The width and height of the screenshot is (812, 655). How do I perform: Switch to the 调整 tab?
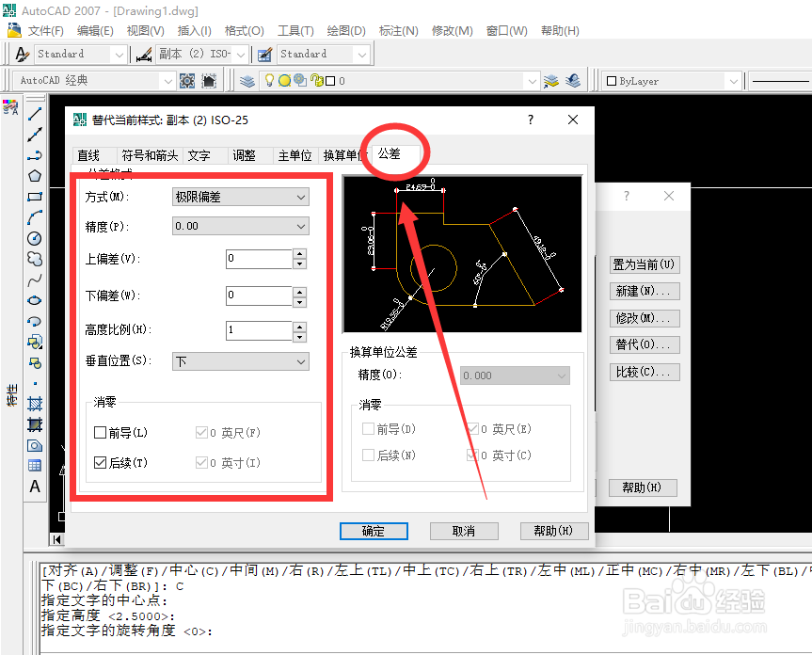(x=244, y=155)
